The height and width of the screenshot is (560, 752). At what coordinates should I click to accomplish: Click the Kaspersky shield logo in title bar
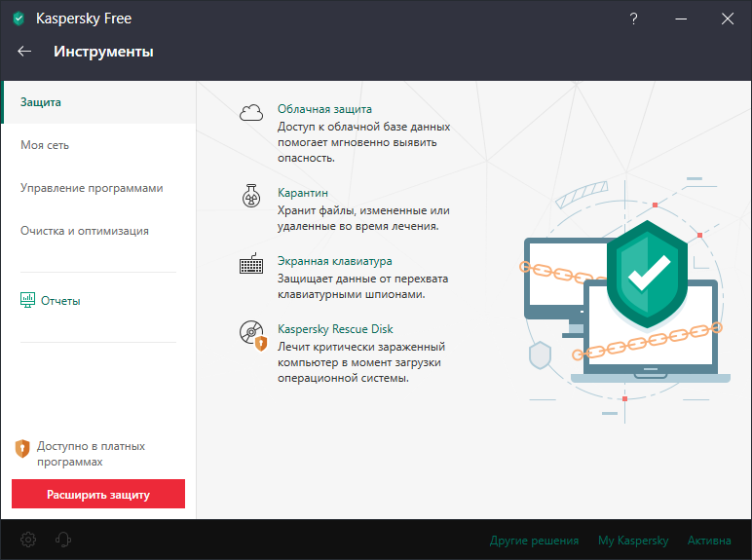tap(19, 19)
